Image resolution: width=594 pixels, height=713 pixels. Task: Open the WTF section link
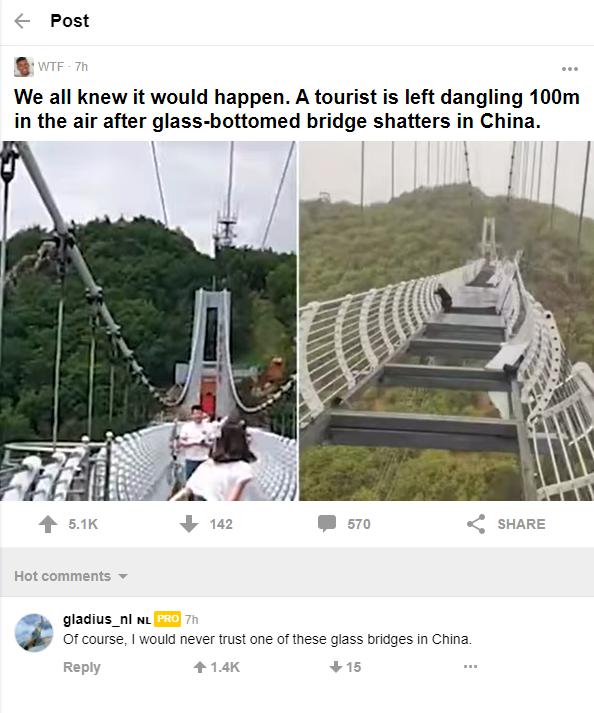(50, 66)
